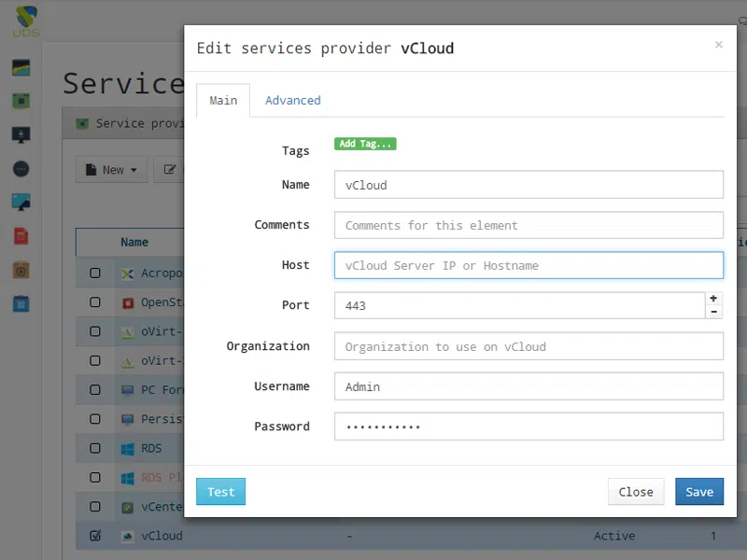Open the red document icon in sidebar

21,236
